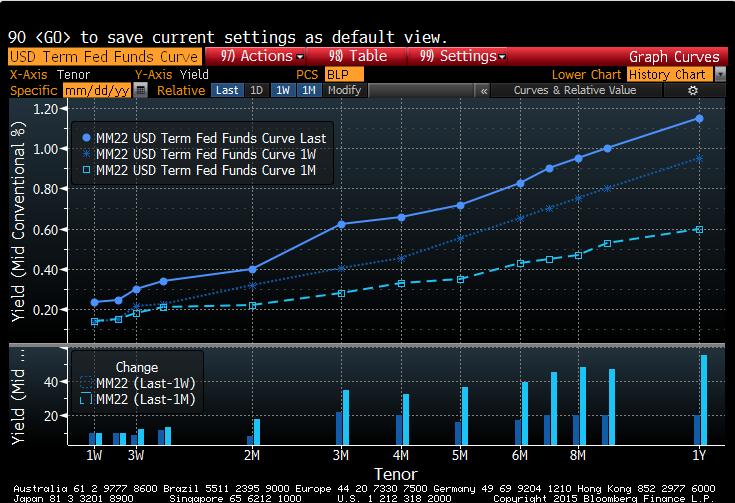Open the 99) Settings menu

point(462,56)
